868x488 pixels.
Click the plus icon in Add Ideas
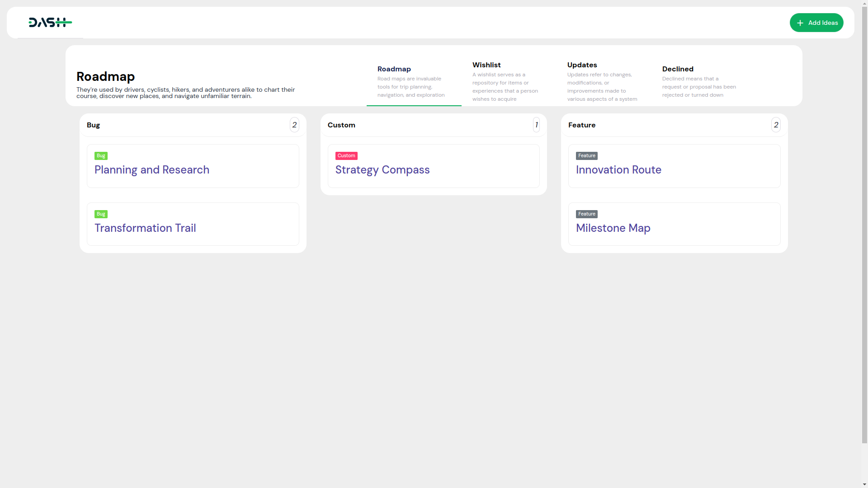tap(800, 23)
